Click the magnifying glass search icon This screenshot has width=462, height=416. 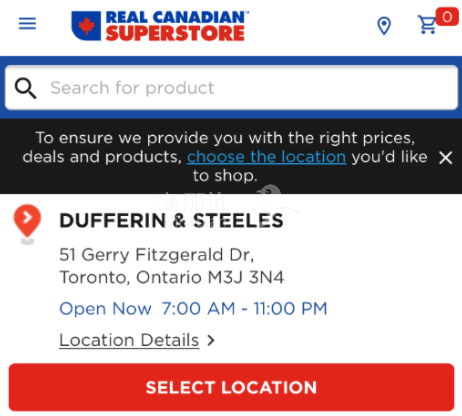coord(25,88)
